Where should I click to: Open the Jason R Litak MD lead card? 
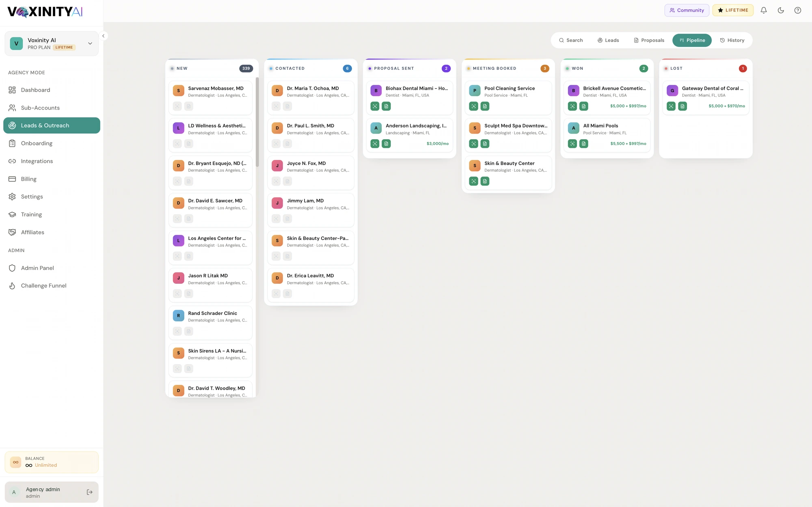[x=210, y=285]
